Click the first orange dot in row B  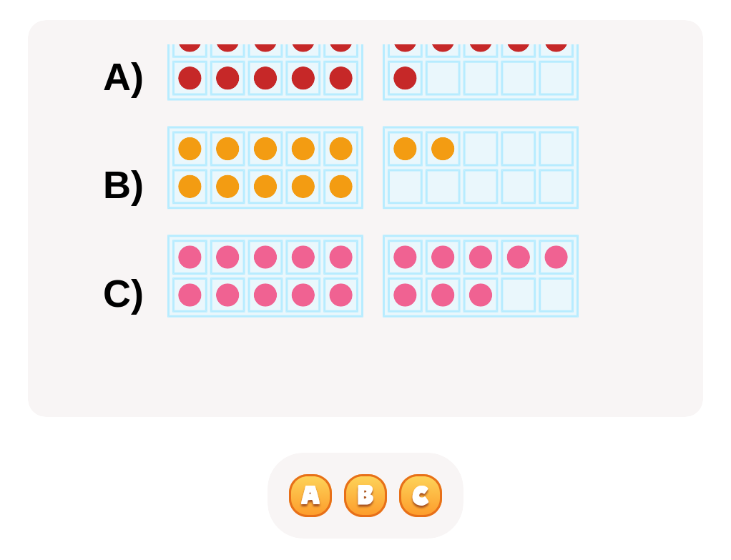[x=190, y=149]
